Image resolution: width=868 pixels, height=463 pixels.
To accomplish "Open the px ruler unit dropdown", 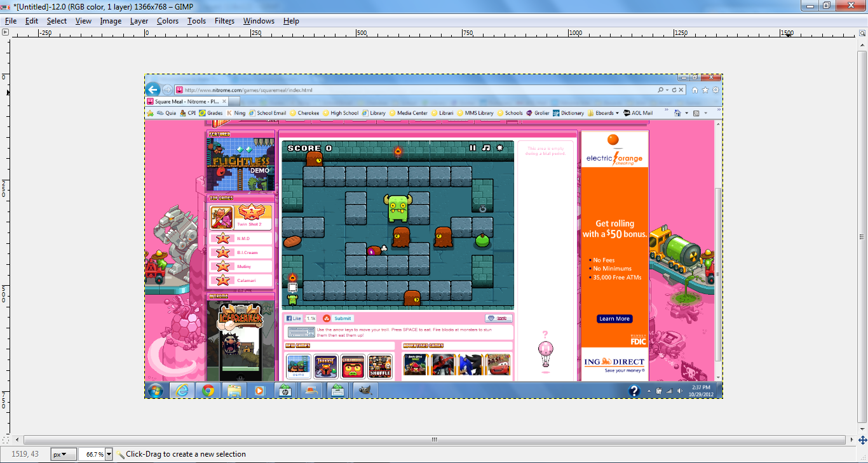I will click(64, 454).
